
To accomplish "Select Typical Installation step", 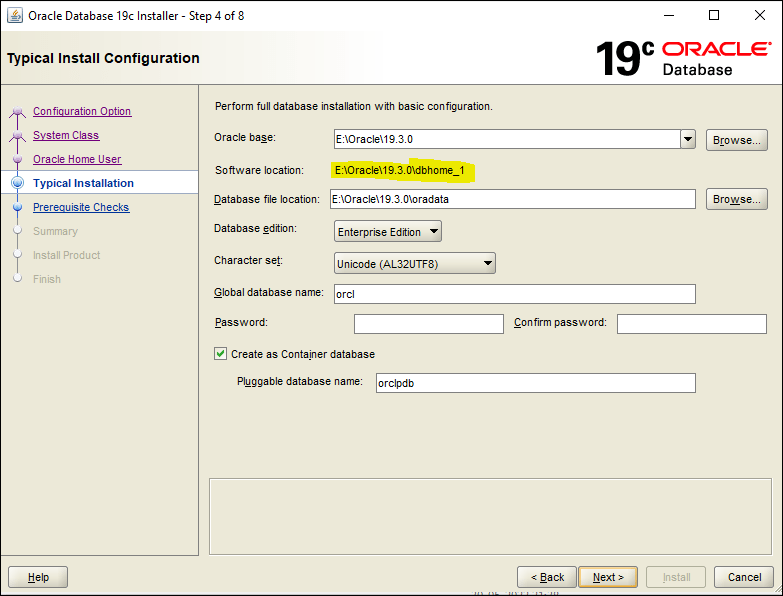I will (83, 183).
